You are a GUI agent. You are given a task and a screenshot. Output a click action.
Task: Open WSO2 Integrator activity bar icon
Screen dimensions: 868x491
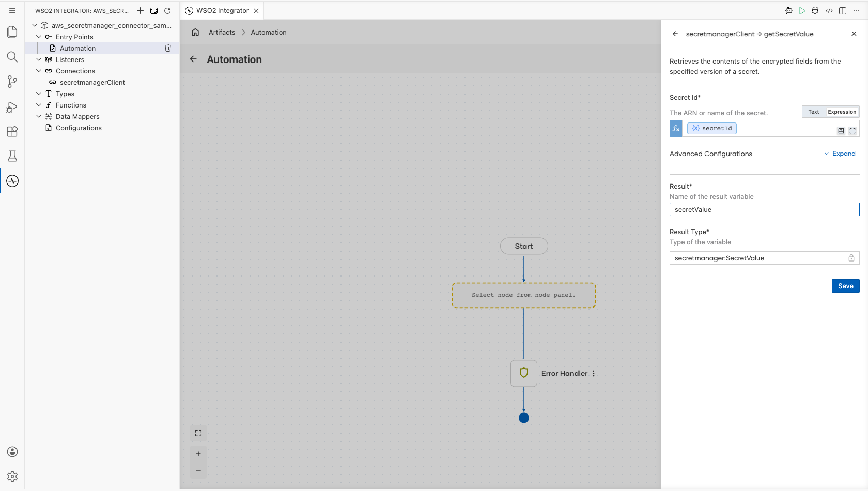pos(12,181)
